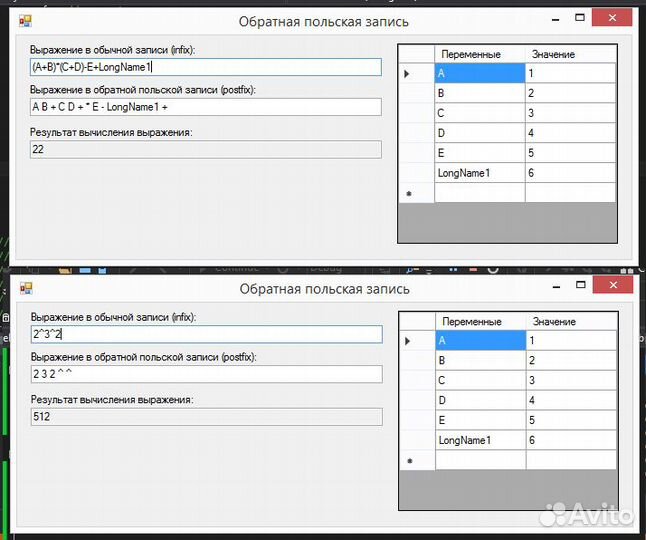Focus the infix field containing 2^3^2
The height and width of the screenshot is (540, 646).
(205, 334)
